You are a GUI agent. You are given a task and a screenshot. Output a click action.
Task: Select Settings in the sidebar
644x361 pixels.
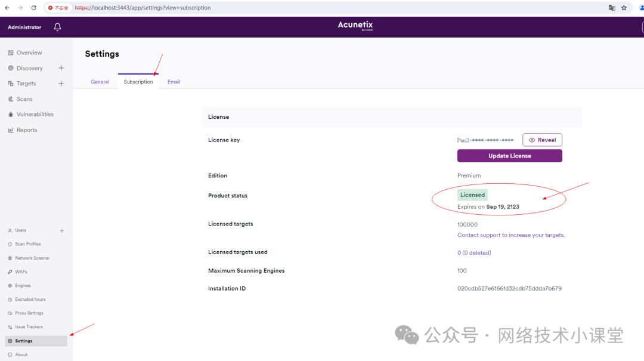[36, 341]
